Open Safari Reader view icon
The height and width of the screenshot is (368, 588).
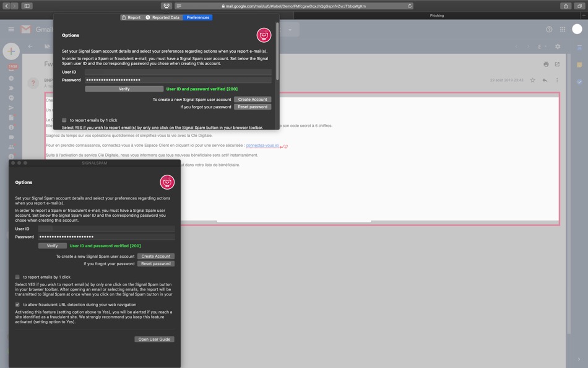(x=179, y=6)
